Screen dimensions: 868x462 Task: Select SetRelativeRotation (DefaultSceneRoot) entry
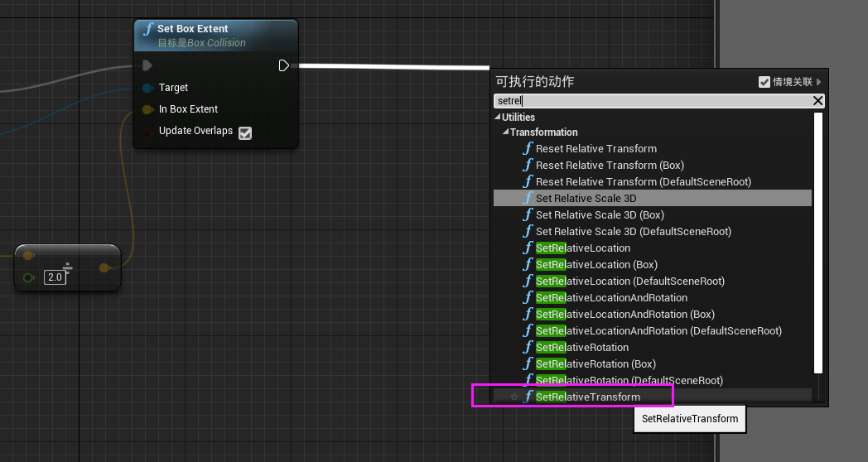click(x=629, y=380)
